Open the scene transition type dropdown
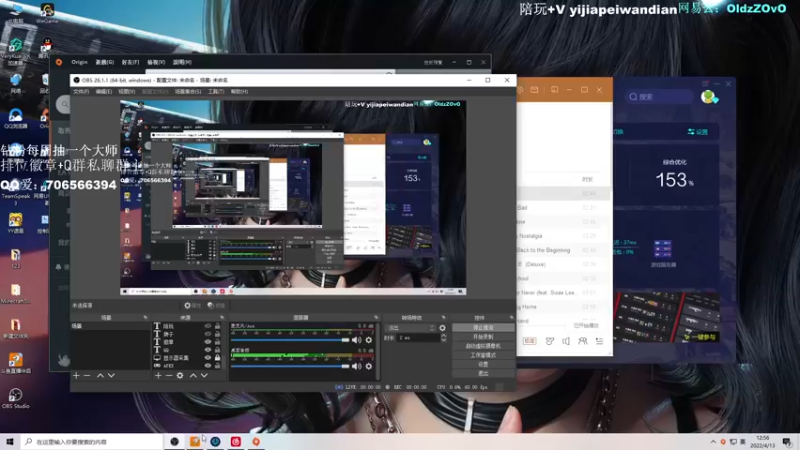The width and height of the screenshot is (800, 450). 411,328
